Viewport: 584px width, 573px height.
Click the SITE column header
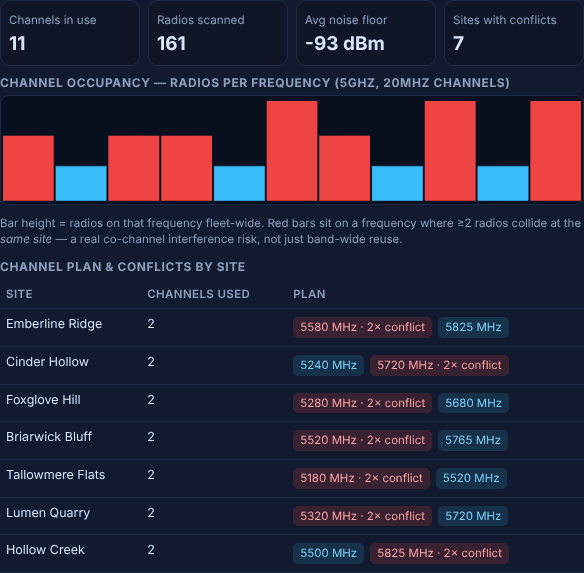[x=19, y=294]
